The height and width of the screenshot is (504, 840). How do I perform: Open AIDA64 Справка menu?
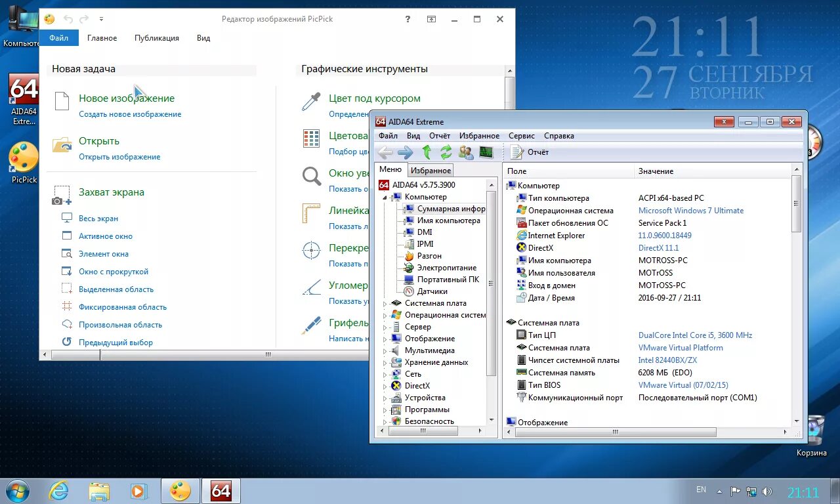tap(559, 136)
